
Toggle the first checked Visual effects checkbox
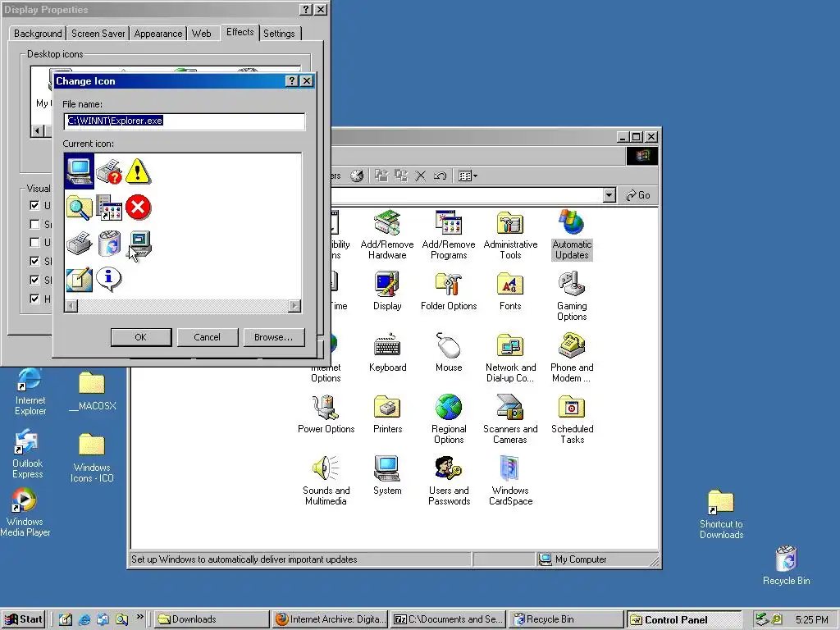[34, 205]
